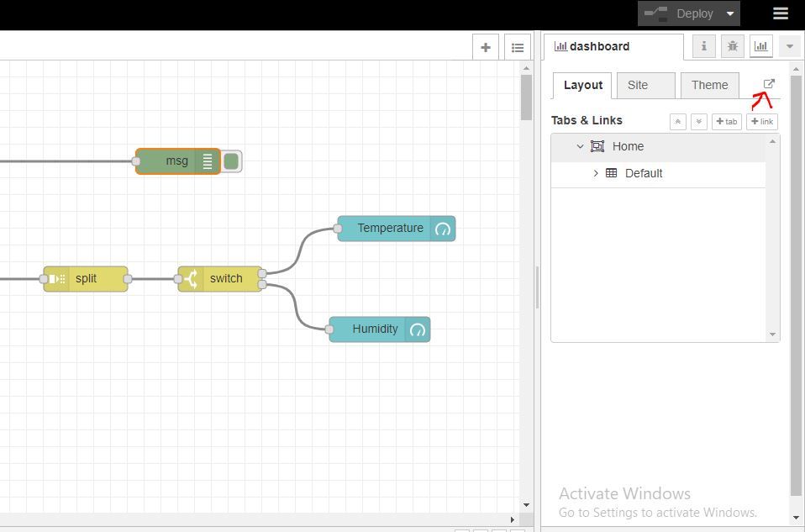Switch to the Theme tab
This screenshot has height=532, width=805.
click(709, 85)
